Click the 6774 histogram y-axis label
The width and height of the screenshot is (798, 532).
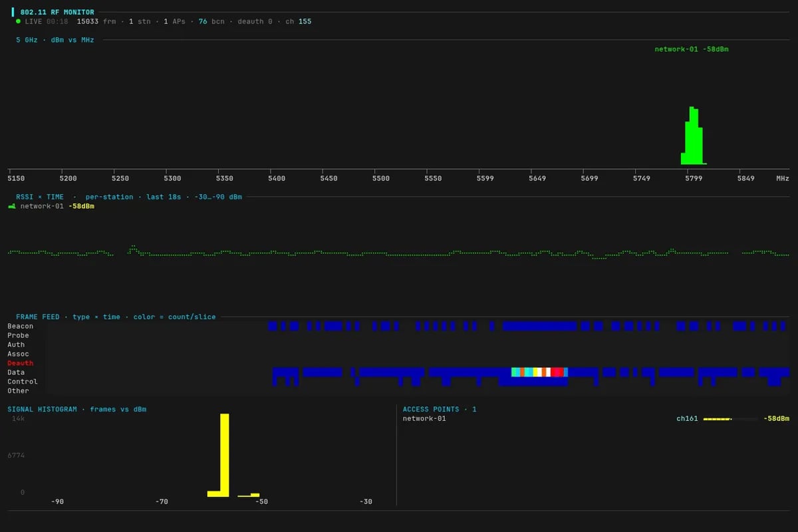[x=16, y=456]
